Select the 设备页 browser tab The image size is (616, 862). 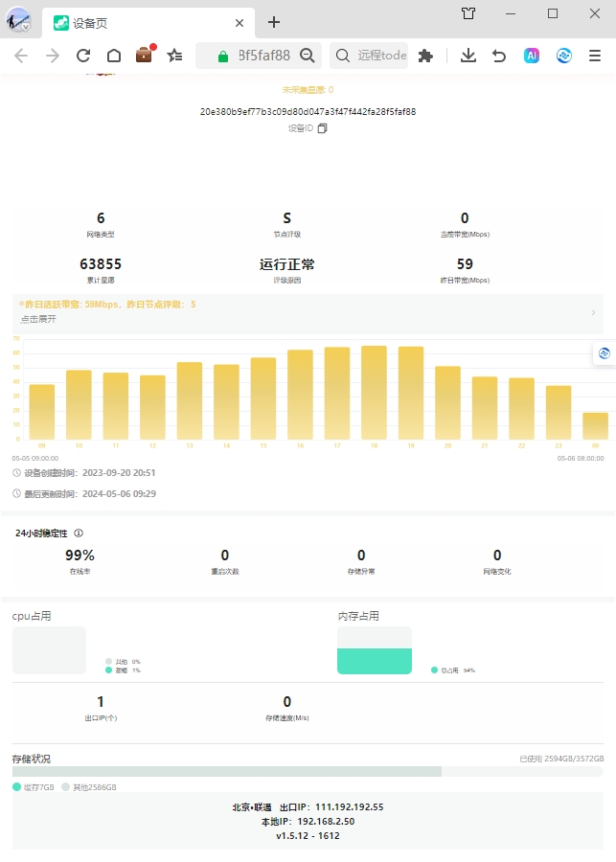(144, 22)
